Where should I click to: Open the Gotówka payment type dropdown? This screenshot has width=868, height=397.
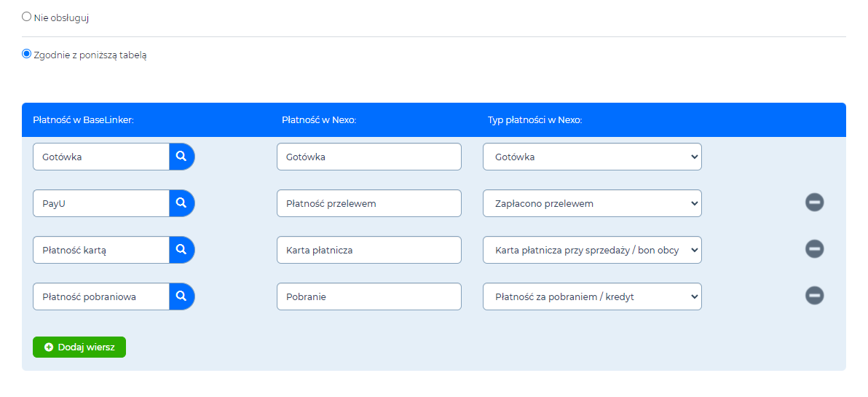[x=592, y=157]
